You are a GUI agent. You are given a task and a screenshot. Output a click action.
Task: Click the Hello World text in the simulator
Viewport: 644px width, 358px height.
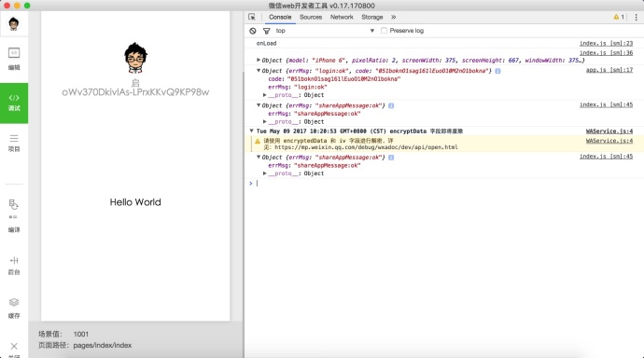pos(135,201)
